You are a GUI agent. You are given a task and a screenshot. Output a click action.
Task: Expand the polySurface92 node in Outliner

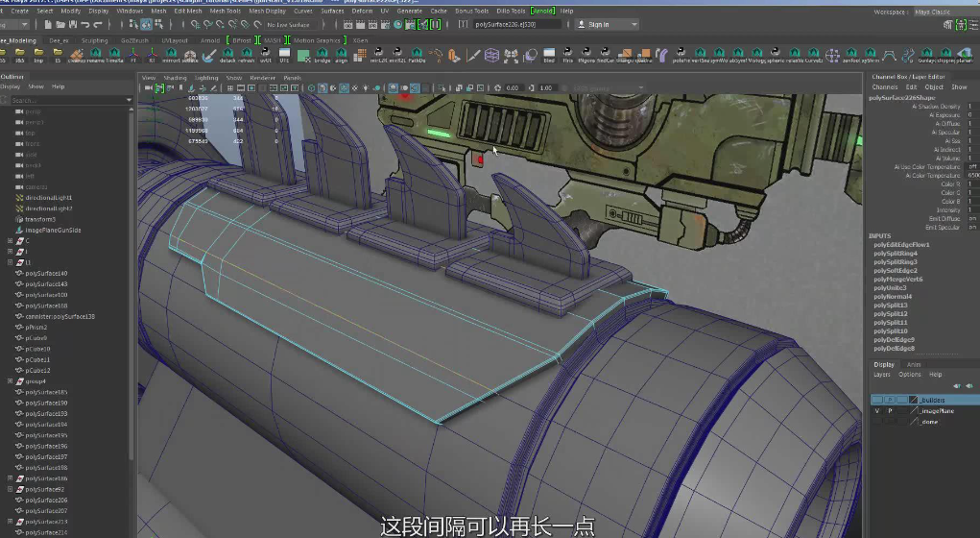pyautogui.click(x=10, y=489)
